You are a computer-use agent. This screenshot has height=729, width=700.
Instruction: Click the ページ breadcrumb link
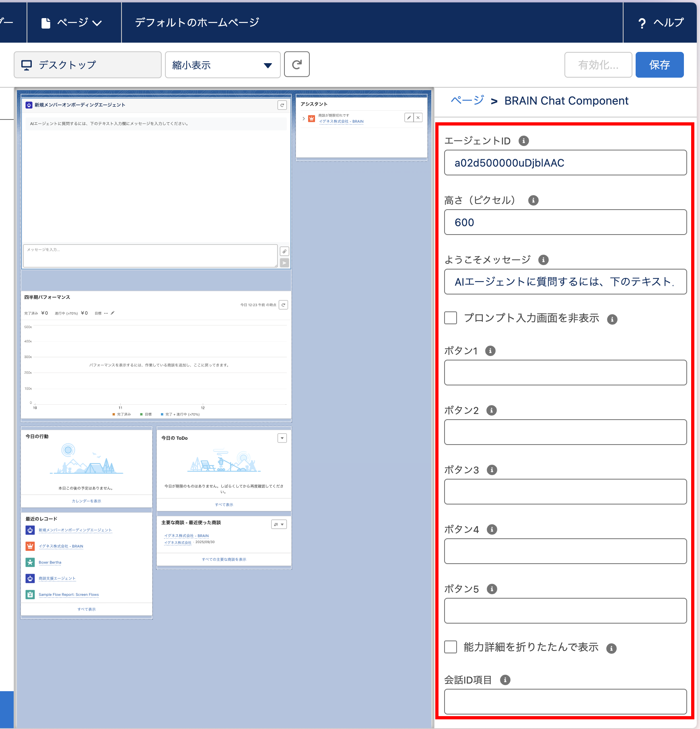tap(467, 100)
